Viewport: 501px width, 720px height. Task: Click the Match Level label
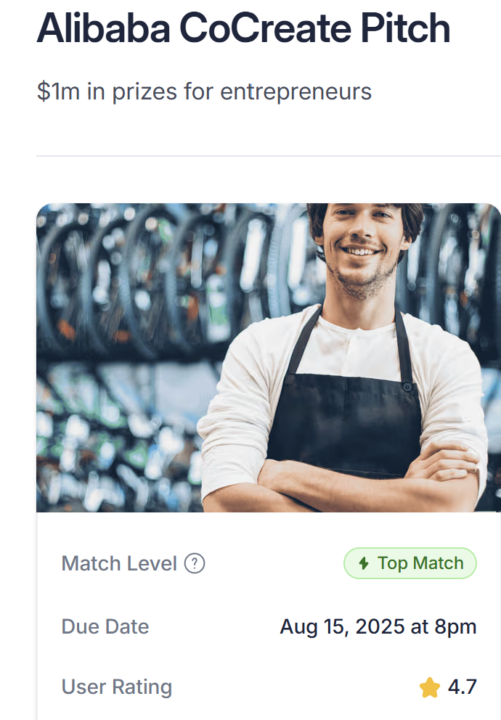click(x=119, y=563)
